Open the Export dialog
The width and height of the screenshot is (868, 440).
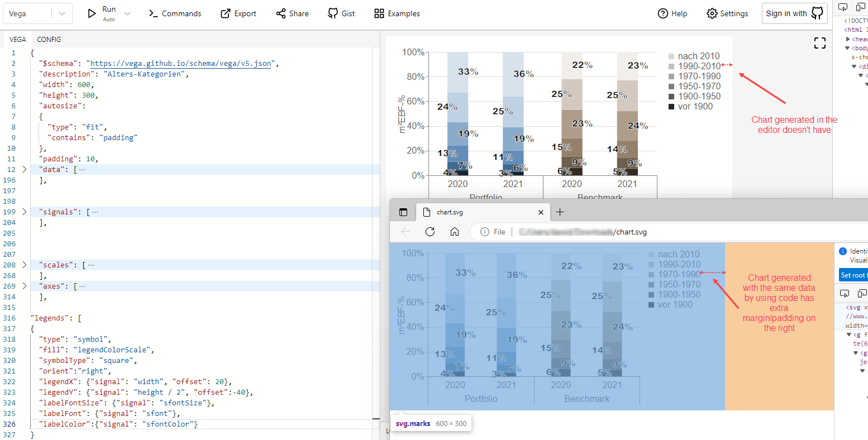(239, 13)
